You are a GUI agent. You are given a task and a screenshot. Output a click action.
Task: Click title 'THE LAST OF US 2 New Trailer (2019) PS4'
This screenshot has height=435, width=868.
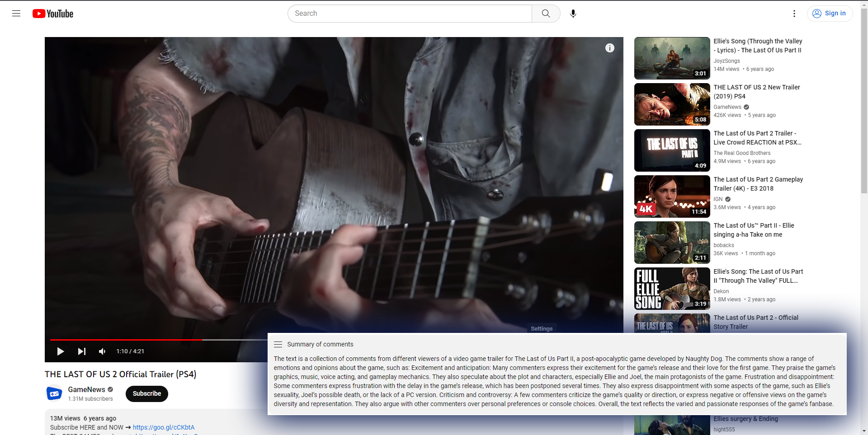click(757, 92)
